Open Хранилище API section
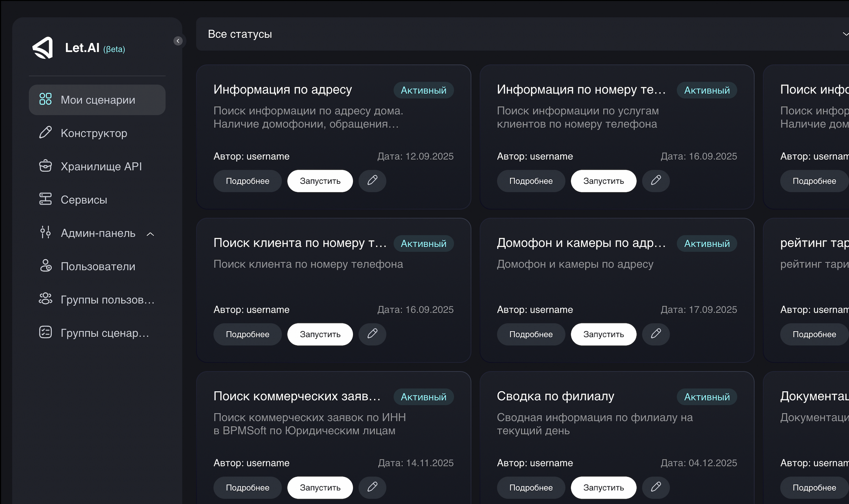 point(97,166)
